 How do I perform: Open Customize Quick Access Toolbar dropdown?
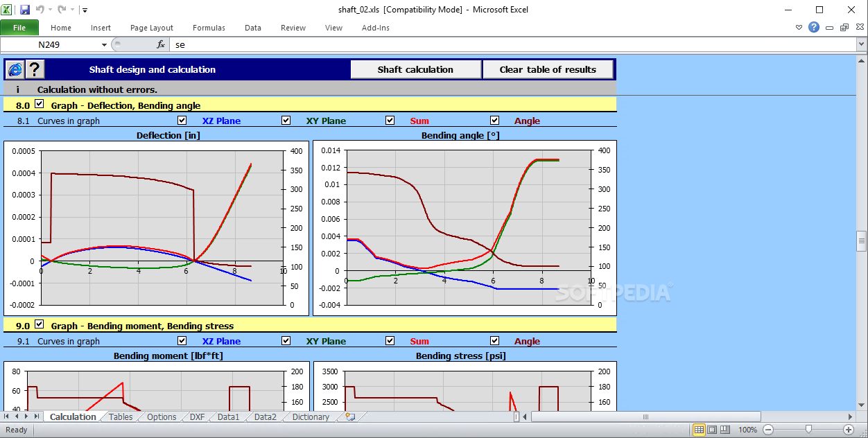85,10
